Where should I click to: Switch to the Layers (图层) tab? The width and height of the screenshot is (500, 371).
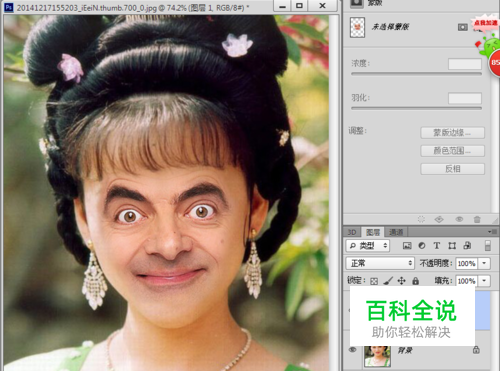point(373,232)
